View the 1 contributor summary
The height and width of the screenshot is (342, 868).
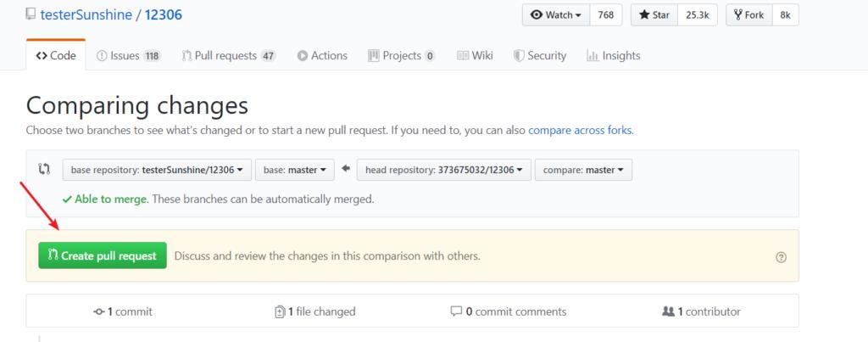coord(701,311)
